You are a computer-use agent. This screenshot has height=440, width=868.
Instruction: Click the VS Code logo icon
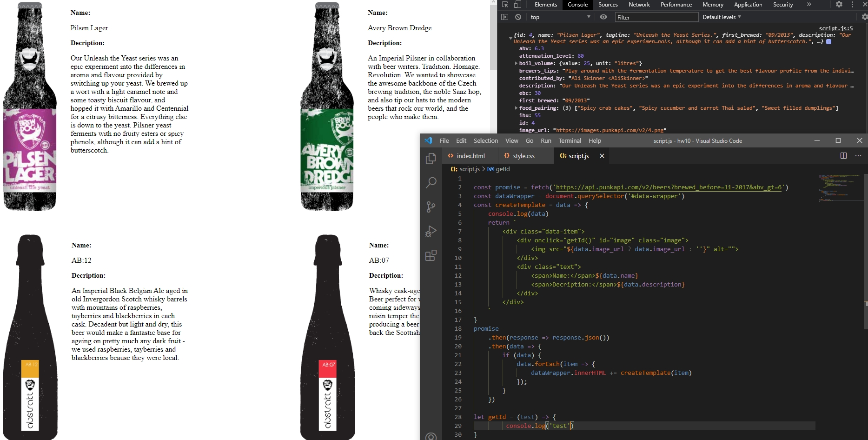(428, 140)
